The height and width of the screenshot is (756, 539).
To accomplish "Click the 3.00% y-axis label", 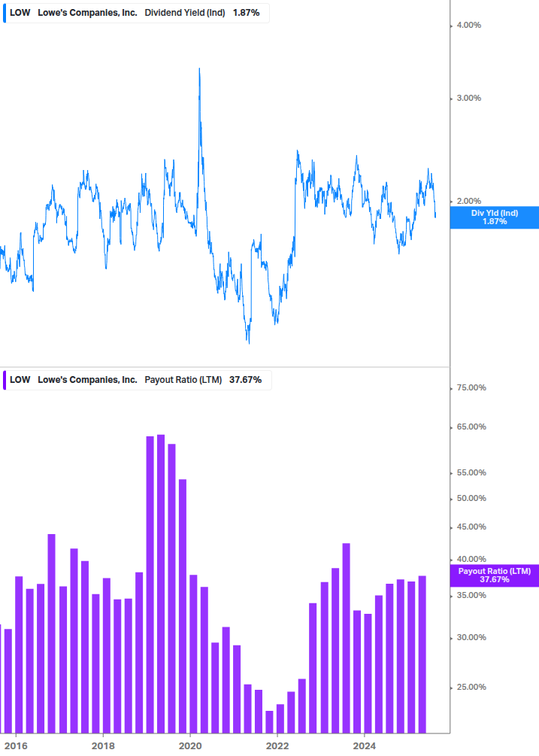I will coord(468,98).
